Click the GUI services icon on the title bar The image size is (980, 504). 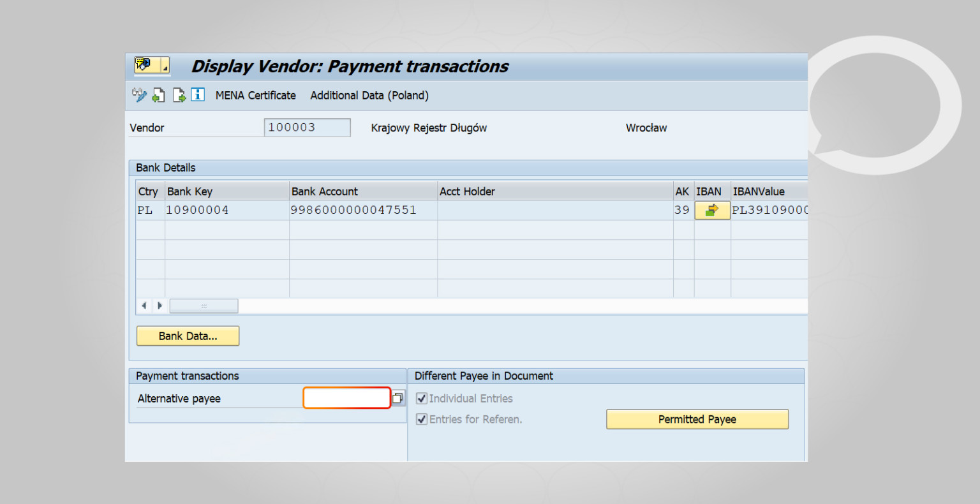coord(143,66)
